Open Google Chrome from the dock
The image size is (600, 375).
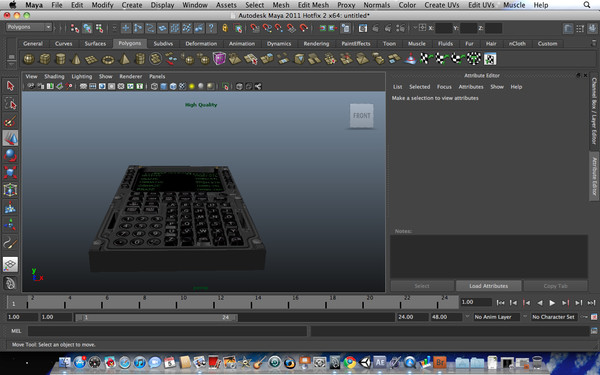click(x=349, y=362)
